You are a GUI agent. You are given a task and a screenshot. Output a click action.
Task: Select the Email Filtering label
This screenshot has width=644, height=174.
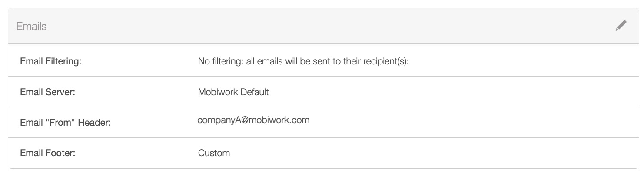51,61
